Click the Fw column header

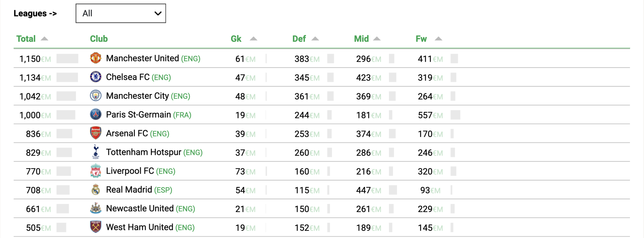coord(421,39)
